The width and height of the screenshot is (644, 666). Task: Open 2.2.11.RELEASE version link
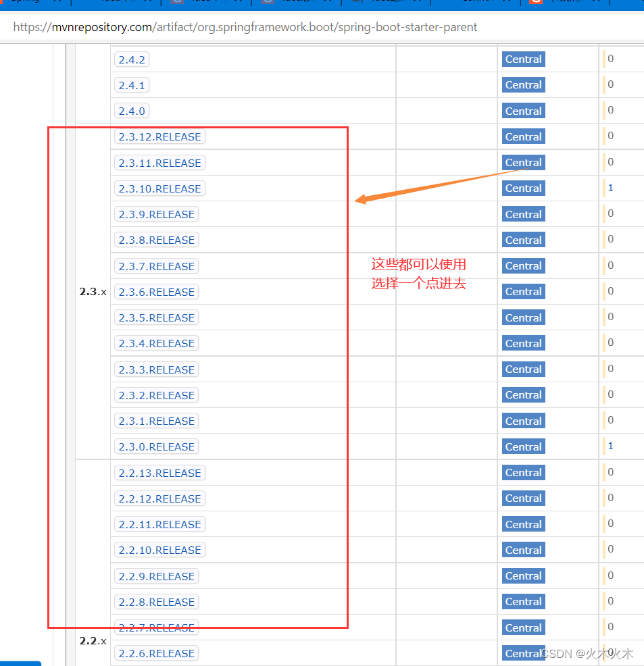click(x=159, y=524)
